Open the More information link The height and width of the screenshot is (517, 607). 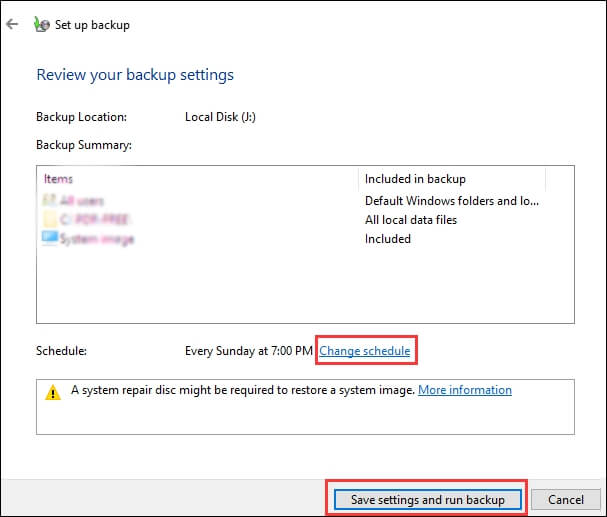(465, 390)
